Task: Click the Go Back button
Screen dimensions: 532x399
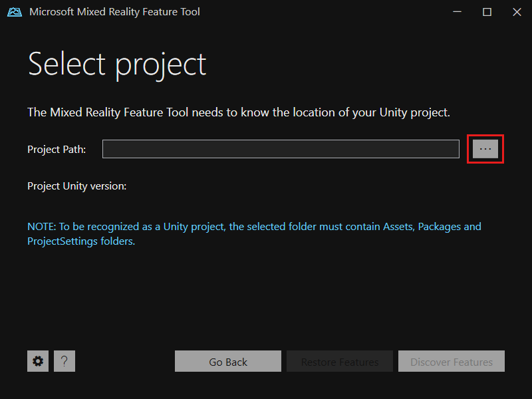Action: (228, 361)
